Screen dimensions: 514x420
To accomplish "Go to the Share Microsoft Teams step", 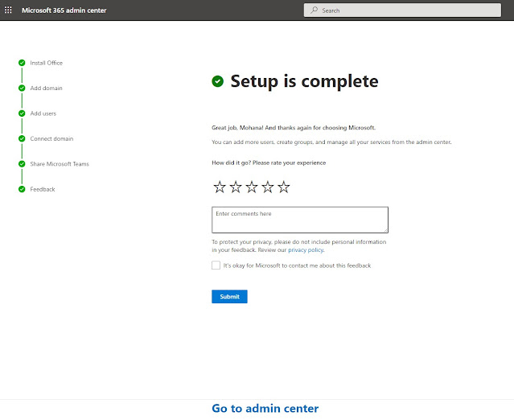I will tap(60, 164).
